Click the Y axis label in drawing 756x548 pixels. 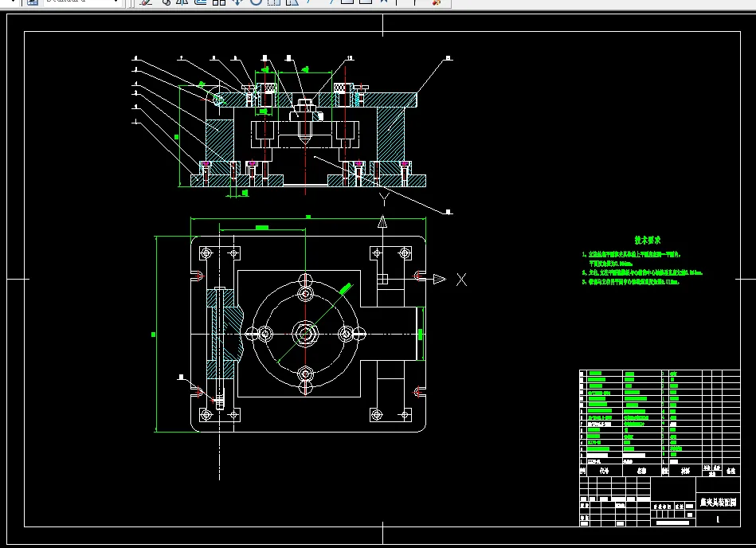[384, 200]
